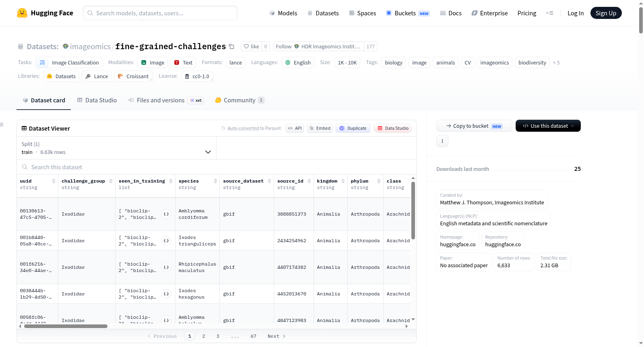Expand JSON list in the Ixodes trianguliceps row
The image size is (644, 347).
point(166,241)
